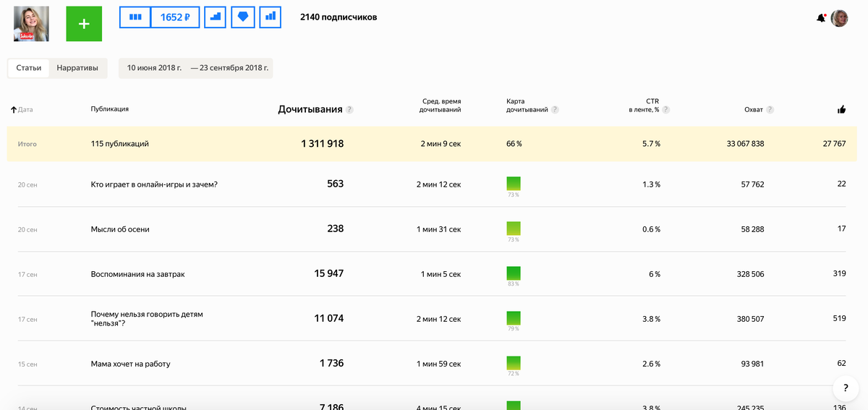Click reach value 33 067 838
This screenshot has width=868, height=410.
[745, 144]
